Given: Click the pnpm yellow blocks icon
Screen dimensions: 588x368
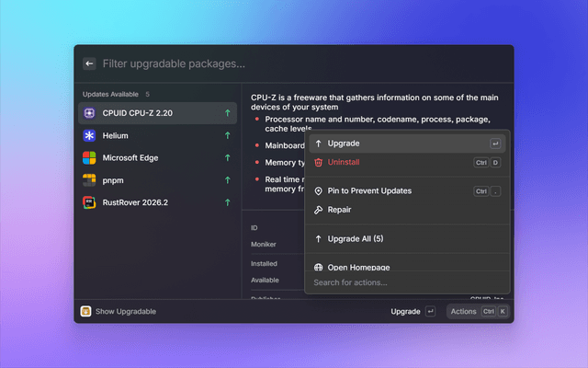Looking at the screenshot, I should [89, 180].
